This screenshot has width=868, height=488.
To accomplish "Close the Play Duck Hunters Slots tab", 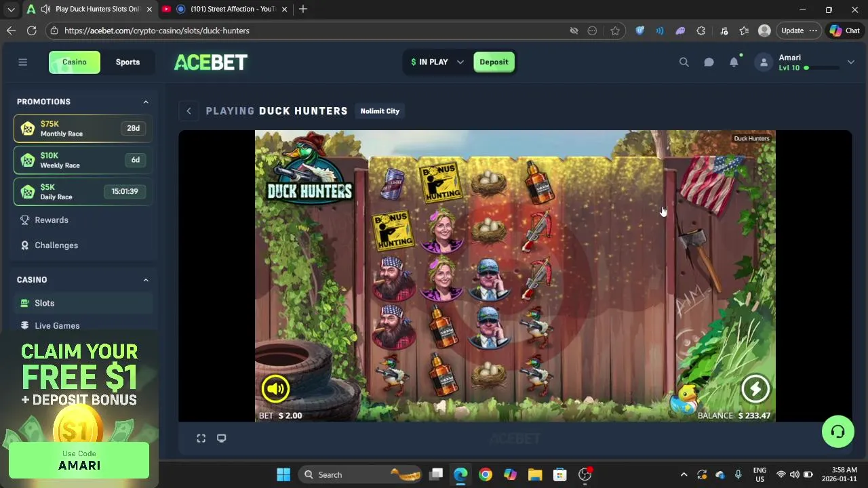I will [x=149, y=9].
